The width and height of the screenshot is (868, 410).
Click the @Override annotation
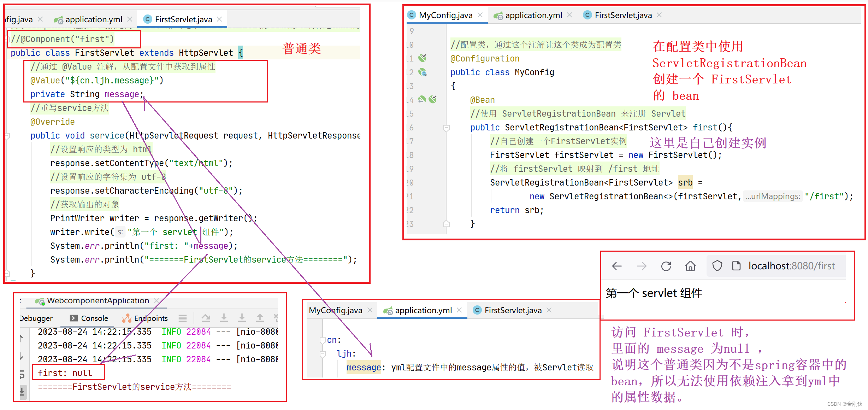coord(53,122)
